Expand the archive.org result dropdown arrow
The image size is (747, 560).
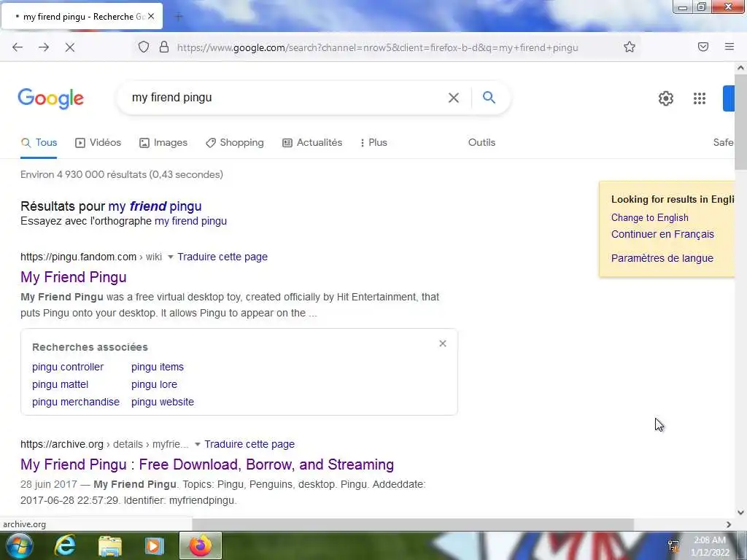pos(197,444)
